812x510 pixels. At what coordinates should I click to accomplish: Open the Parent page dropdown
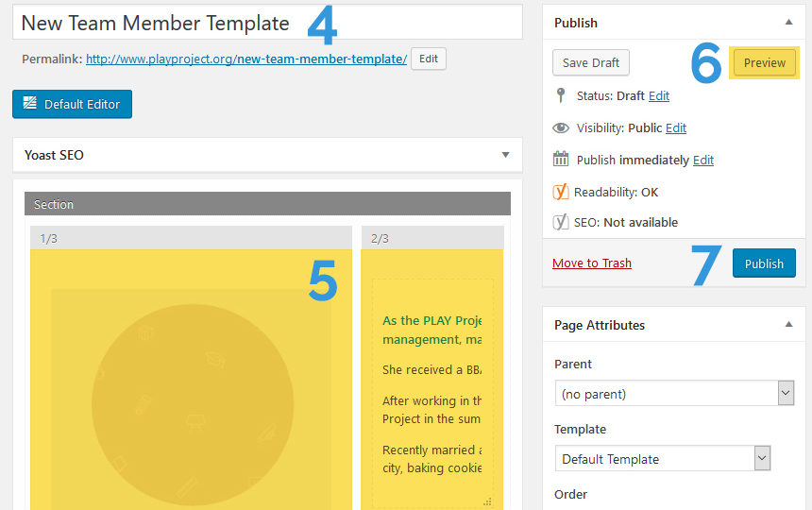(674, 394)
